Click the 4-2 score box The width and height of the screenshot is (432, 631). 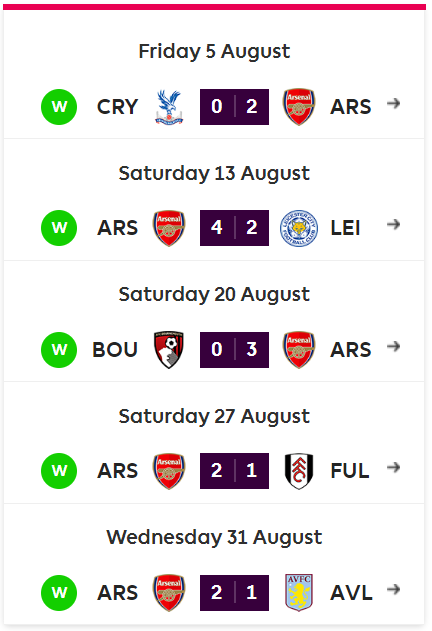[234, 228]
